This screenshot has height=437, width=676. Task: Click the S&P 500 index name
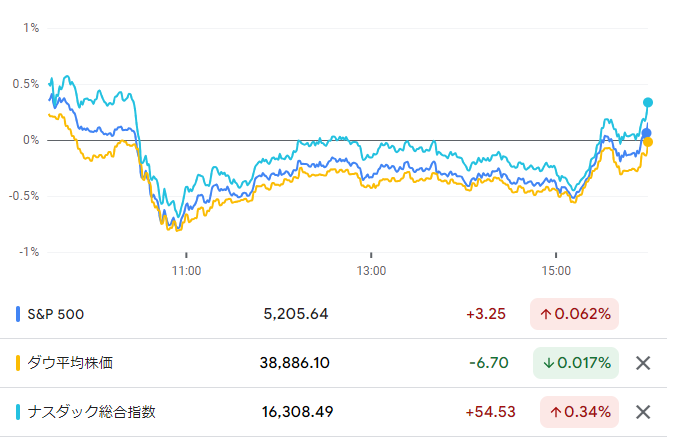56,314
